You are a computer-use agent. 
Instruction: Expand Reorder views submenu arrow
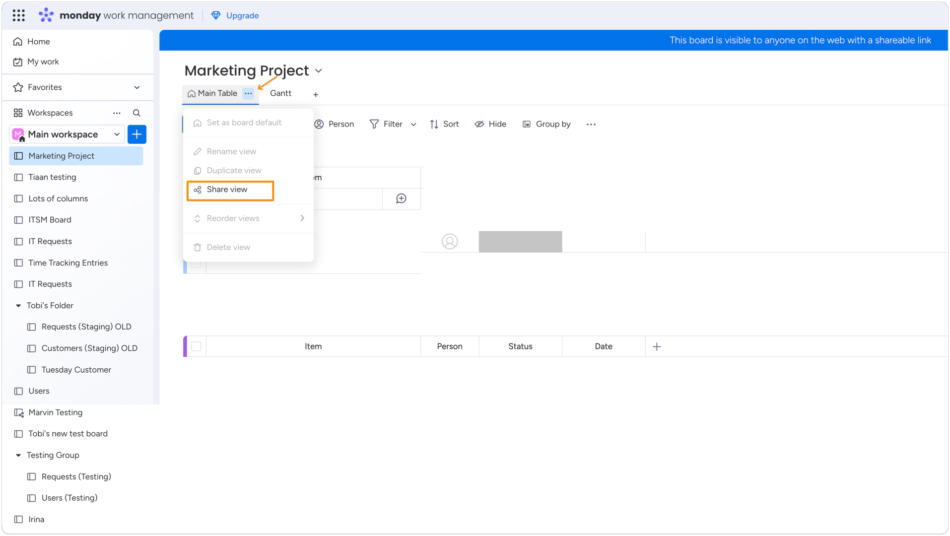point(302,218)
